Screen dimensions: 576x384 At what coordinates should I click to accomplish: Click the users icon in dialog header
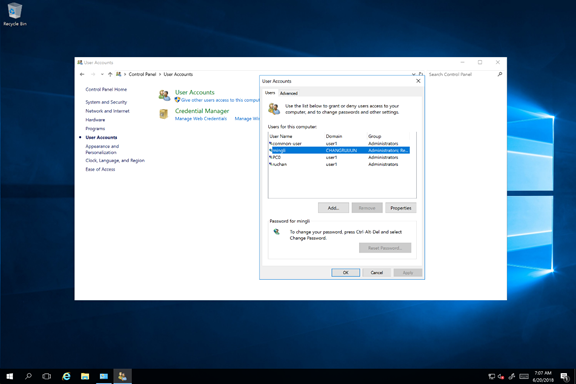coord(274,109)
